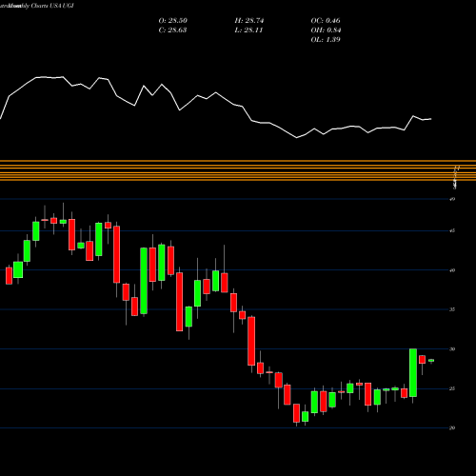Image resolution: width=476 pixels, height=476 pixels.
Task: Click the 40 price axis label
Action: (452, 270)
